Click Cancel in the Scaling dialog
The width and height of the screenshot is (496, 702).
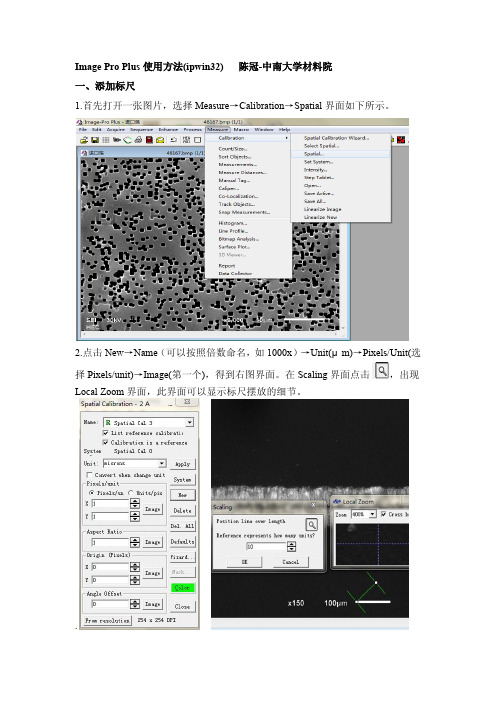click(291, 561)
